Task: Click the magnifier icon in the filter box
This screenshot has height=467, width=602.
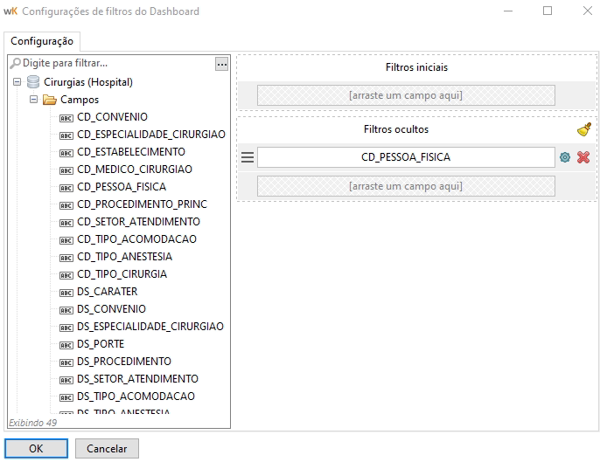Action: pyautogui.click(x=15, y=63)
